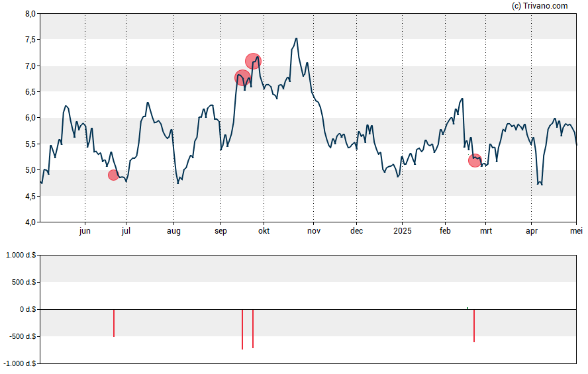Click the '4,0' price axis value
Image resolution: width=588 pixels, height=374 pixels.
tap(30, 222)
